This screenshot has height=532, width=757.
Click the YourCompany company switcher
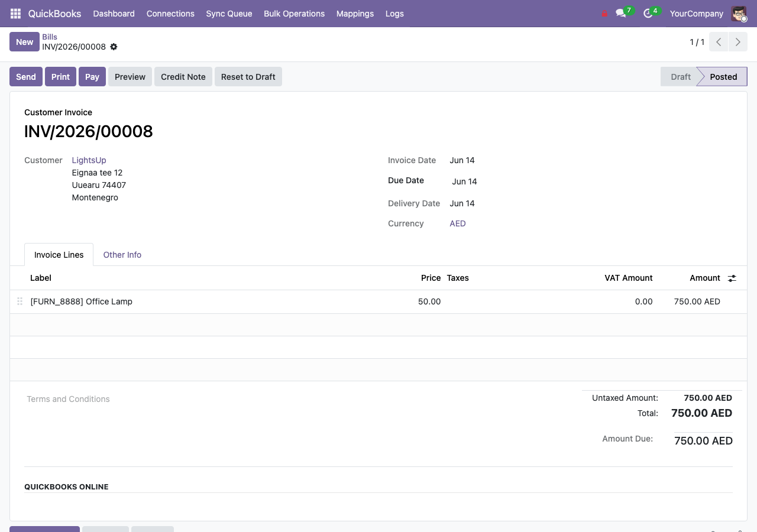(x=696, y=14)
